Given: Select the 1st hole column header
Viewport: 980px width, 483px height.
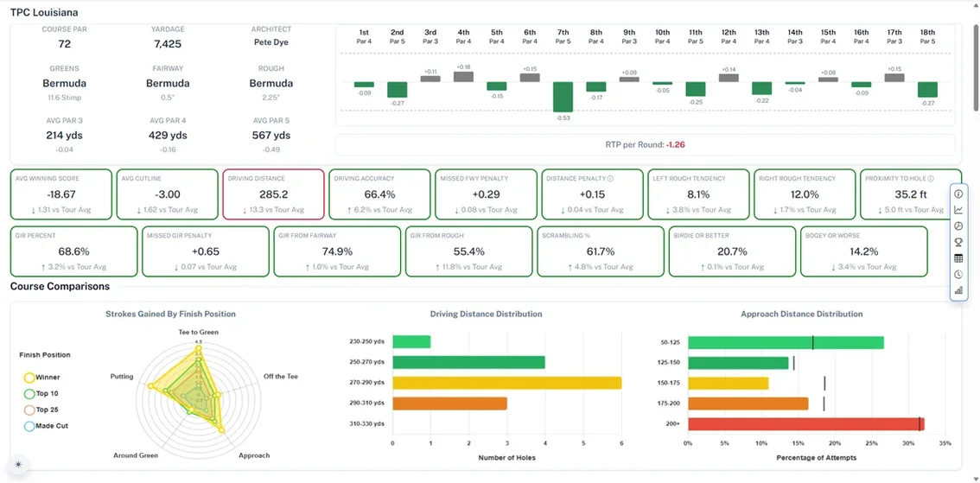Looking at the screenshot, I should (364, 36).
